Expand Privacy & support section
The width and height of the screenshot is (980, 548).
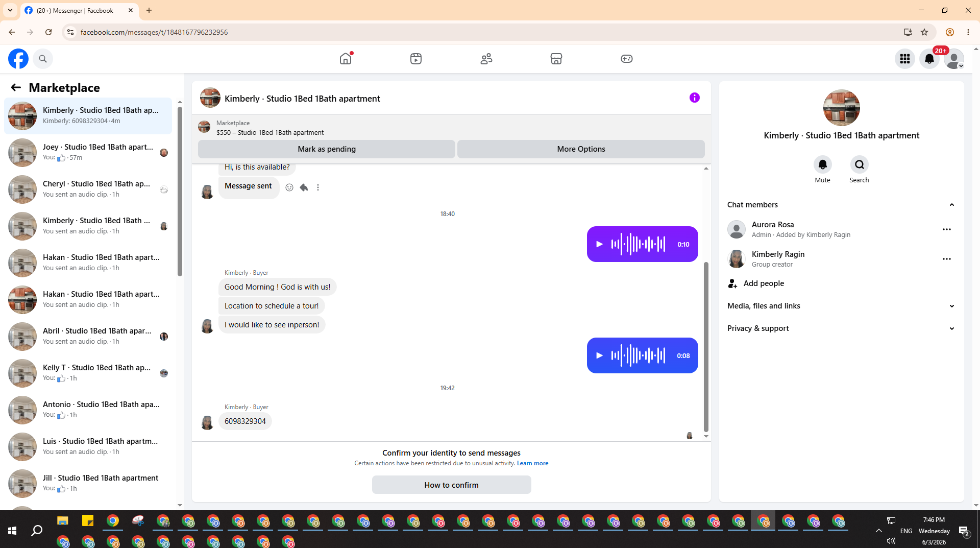click(841, 328)
